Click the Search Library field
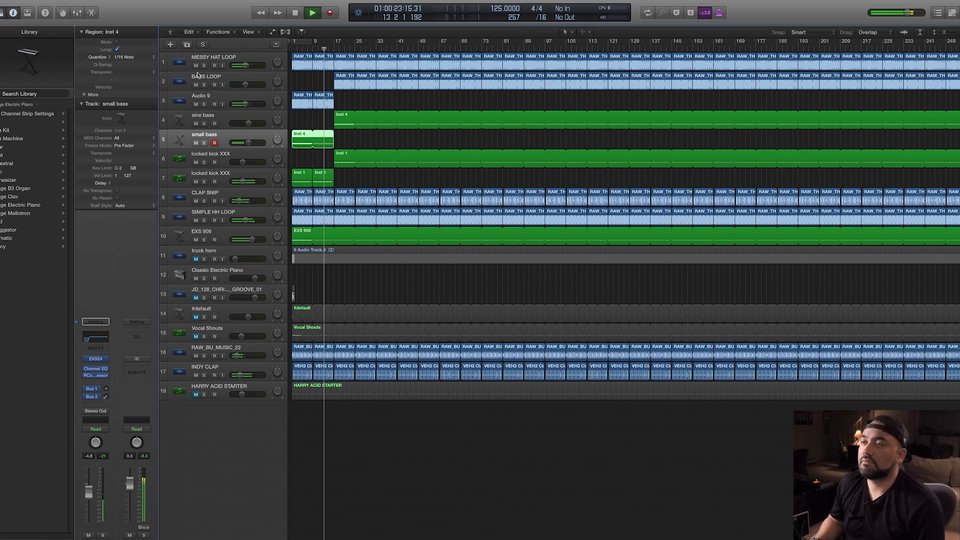The width and height of the screenshot is (960, 540). pyautogui.click(x=34, y=94)
